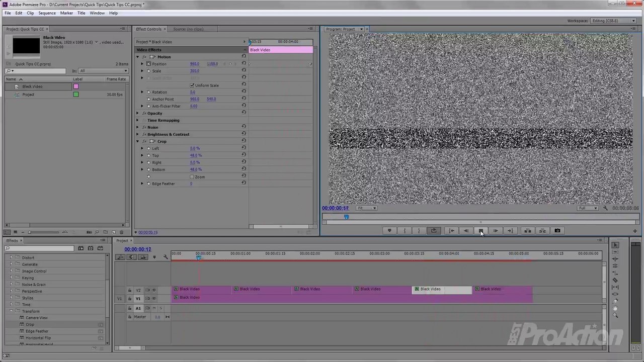The height and width of the screenshot is (362, 644).
Task: Collapse the Motion effect section
Action: tap(138, 57)
